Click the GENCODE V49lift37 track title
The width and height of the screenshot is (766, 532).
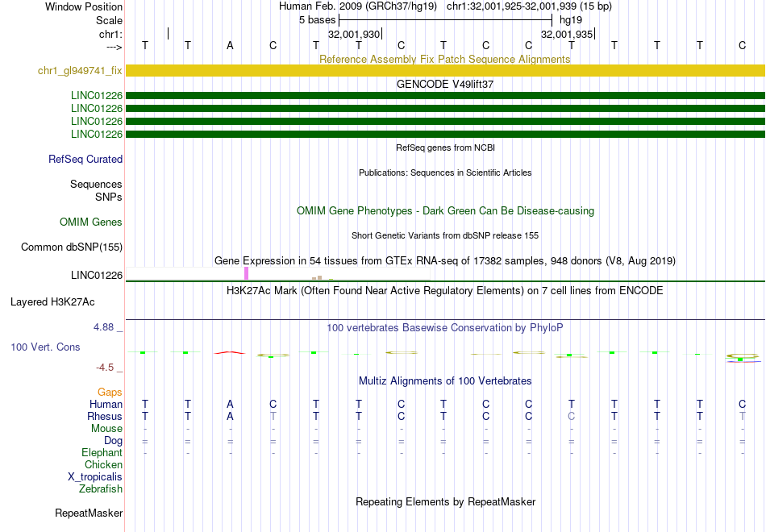(445, 84)
